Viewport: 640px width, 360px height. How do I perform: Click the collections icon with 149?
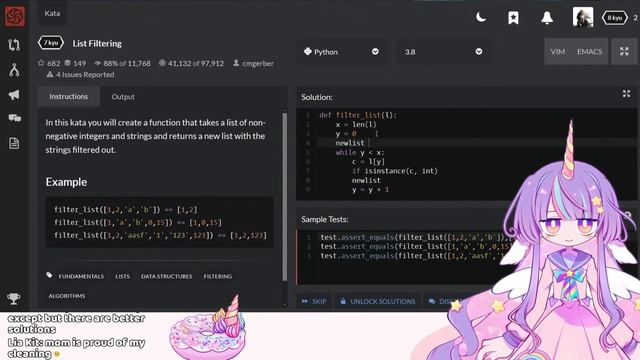tap(68, 63)
